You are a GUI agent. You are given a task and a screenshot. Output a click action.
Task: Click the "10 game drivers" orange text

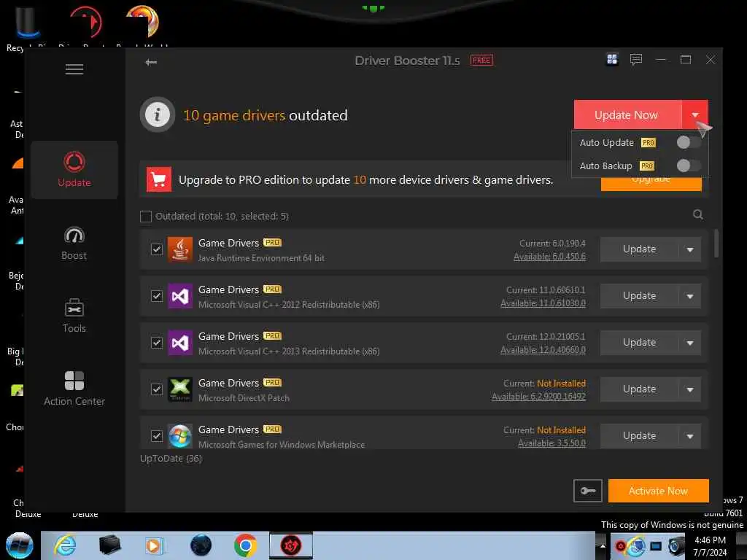pyautogui.click(x=234, y=115)
